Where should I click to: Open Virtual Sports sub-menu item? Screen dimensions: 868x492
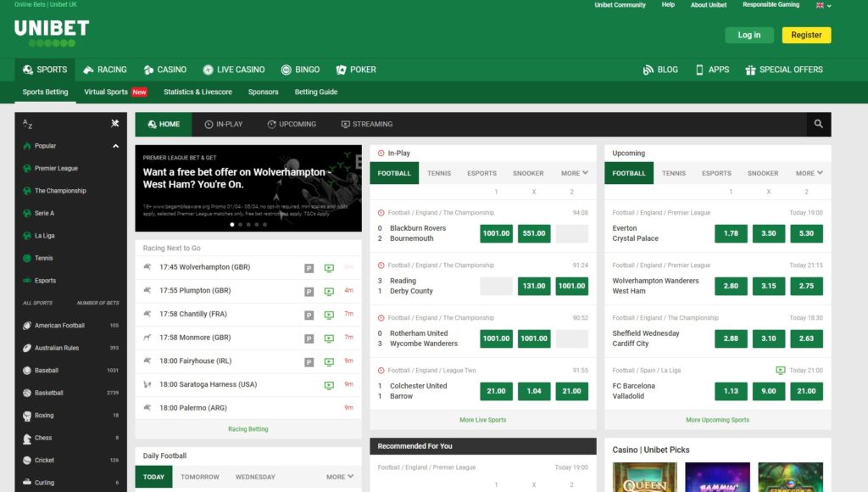[115, 92]
